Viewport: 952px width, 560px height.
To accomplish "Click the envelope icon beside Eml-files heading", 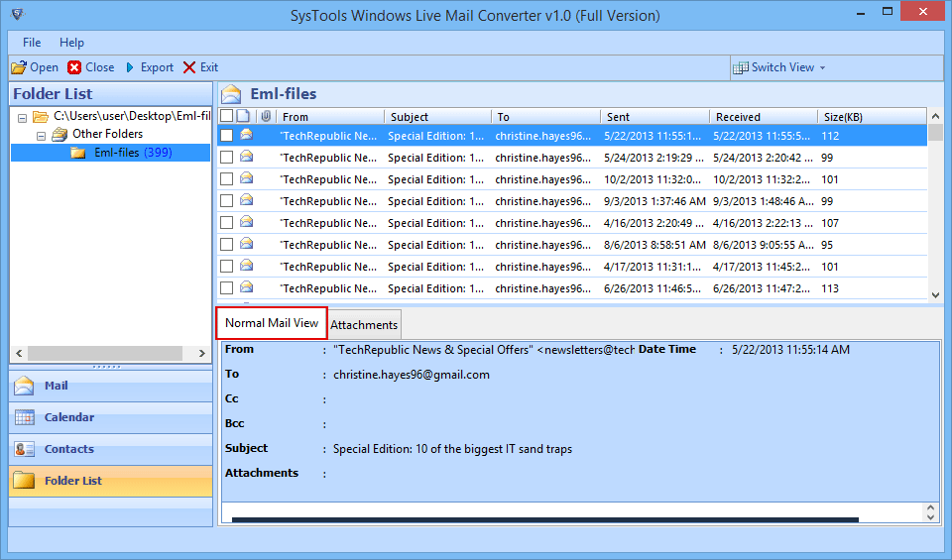I will 231,94.
